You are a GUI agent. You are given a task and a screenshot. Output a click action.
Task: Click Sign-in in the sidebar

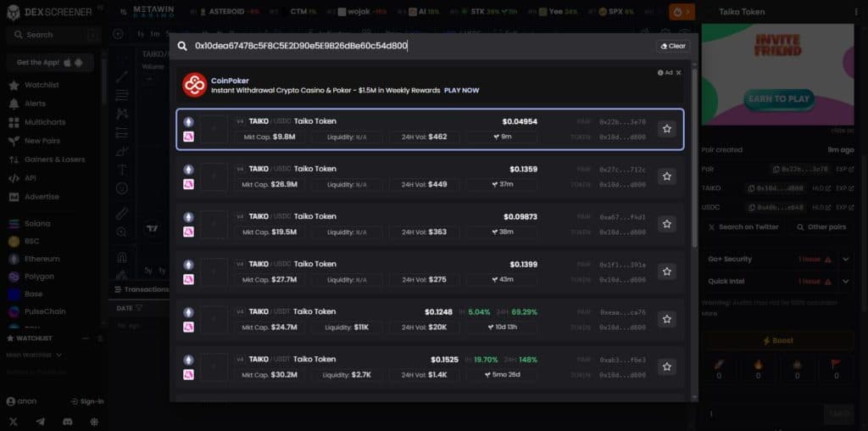(x=87, y=401)
